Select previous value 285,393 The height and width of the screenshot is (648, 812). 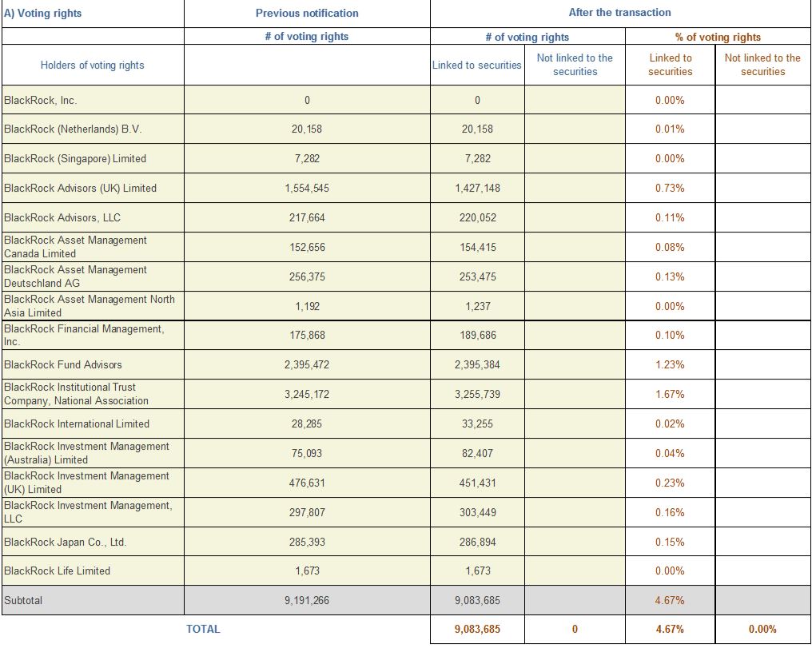(x=307, y=543)
